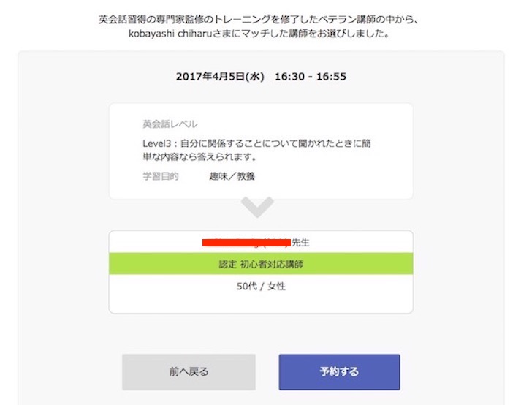Viewport: 532px width, 405px height.
Task: Click the 先生 label beside teacher name
Action: 300,243
